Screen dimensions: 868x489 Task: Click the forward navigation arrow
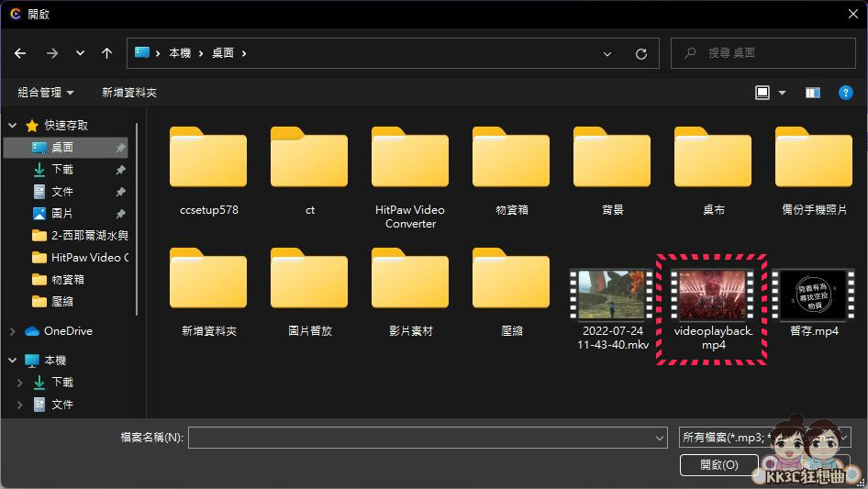(52, 53)
